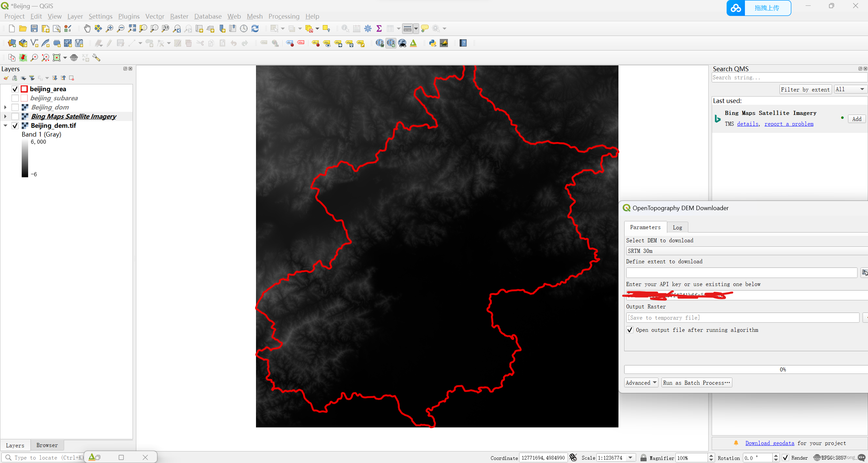This screenshot has height=463, width=868.
Task: Click Add button for Bing Maps Satellite Imagery
Action: pos(857,119)
